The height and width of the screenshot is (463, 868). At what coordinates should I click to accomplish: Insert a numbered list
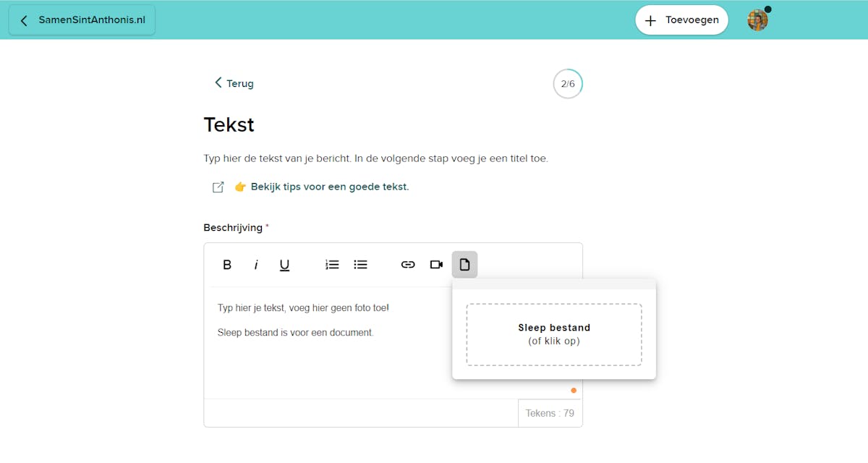click(x=332, y=265)
